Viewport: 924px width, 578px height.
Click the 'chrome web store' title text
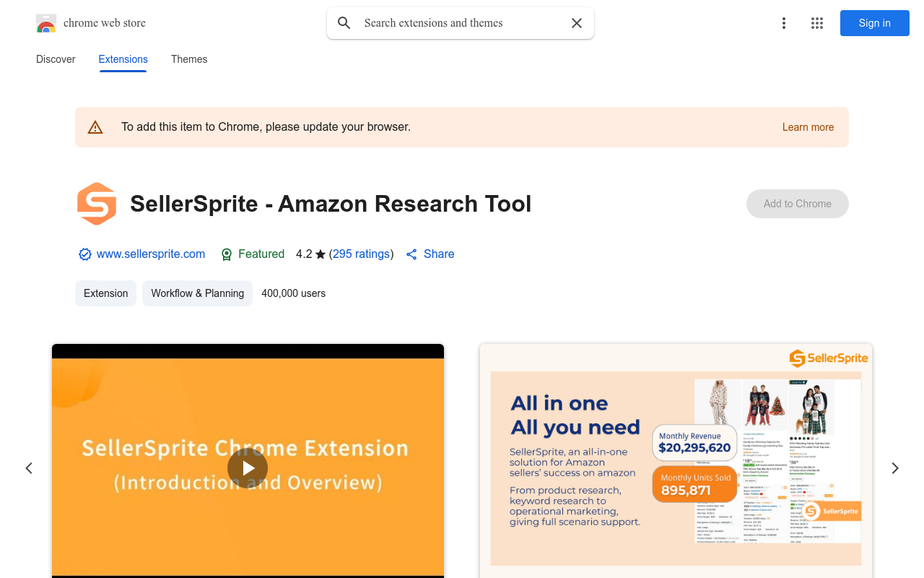[105, 23]
